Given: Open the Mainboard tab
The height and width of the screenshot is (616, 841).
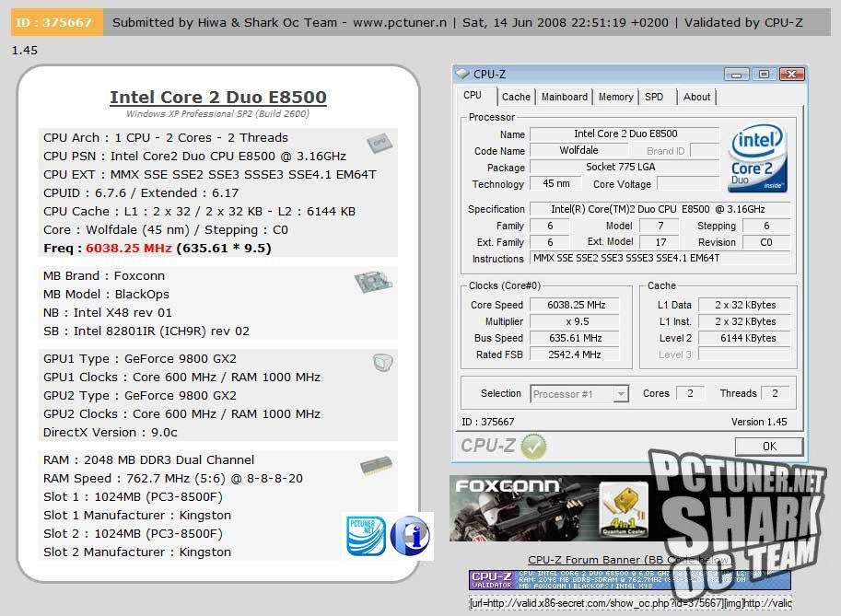Looking at the screenshot, I should pos(565,97).
